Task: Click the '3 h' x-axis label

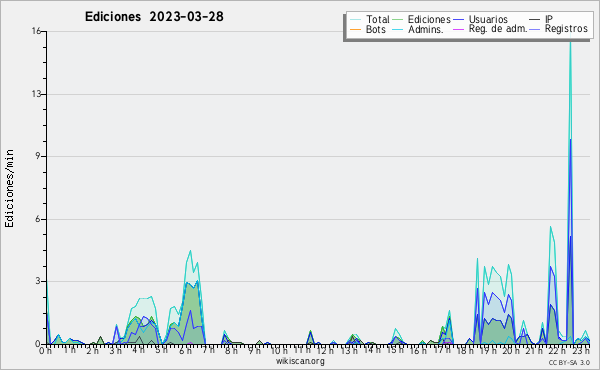Action: (115, 351)
